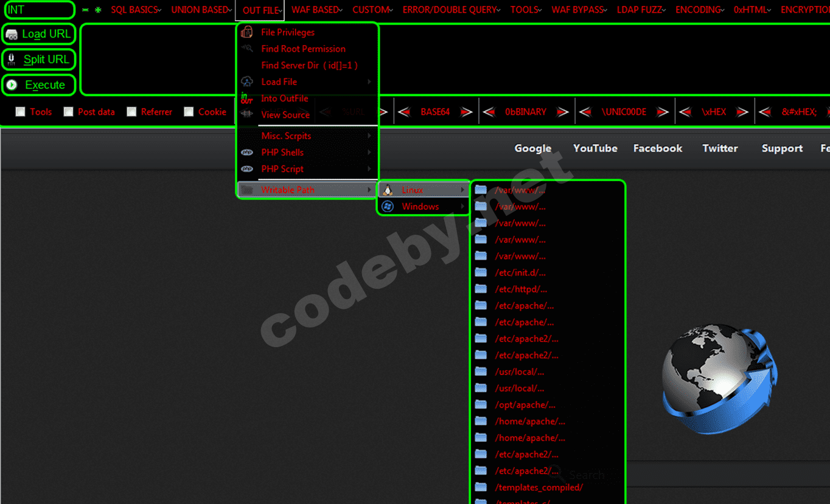The width and height of the screenshot is (830, 504).
Task: Click the folder icon beside /etc/init.d/...
Action: tap(481, 272)
